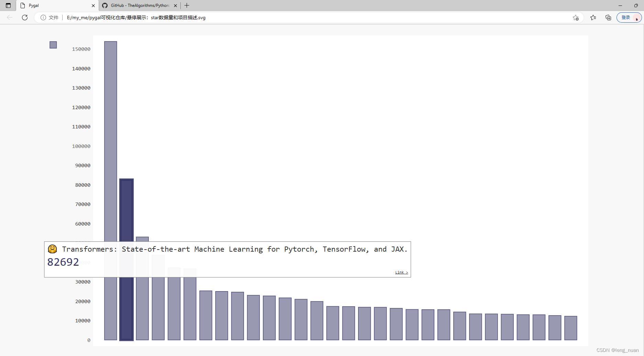644x356 pixels.
Task: Open the tab actions menu icon
Action: pyautogui.click(x=8, y=5)
